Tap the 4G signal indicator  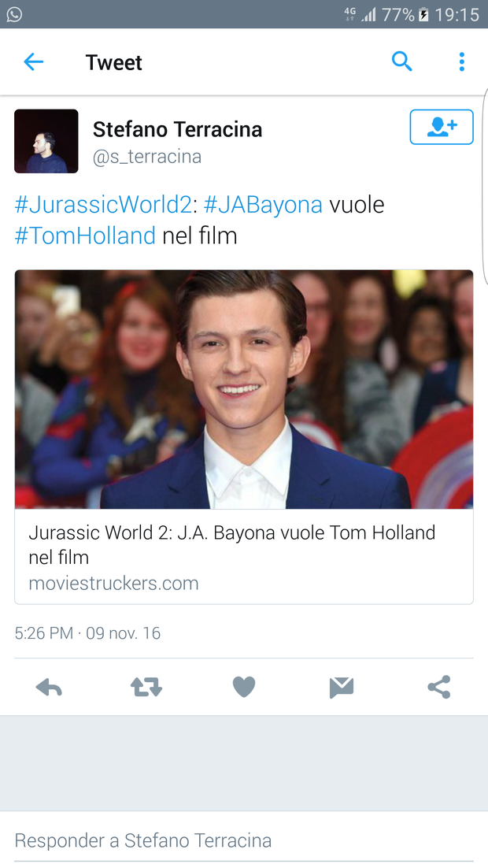tap(349, 14)
